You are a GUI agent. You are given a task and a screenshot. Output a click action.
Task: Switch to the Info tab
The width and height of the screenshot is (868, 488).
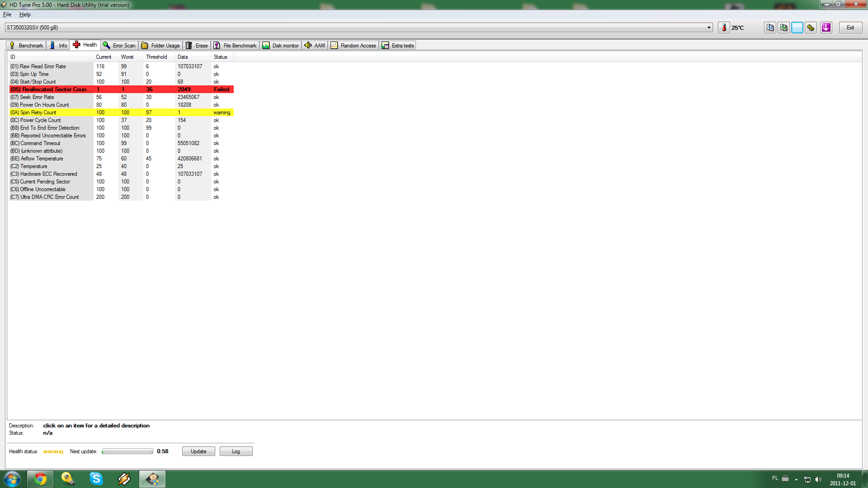coord(58,46)
